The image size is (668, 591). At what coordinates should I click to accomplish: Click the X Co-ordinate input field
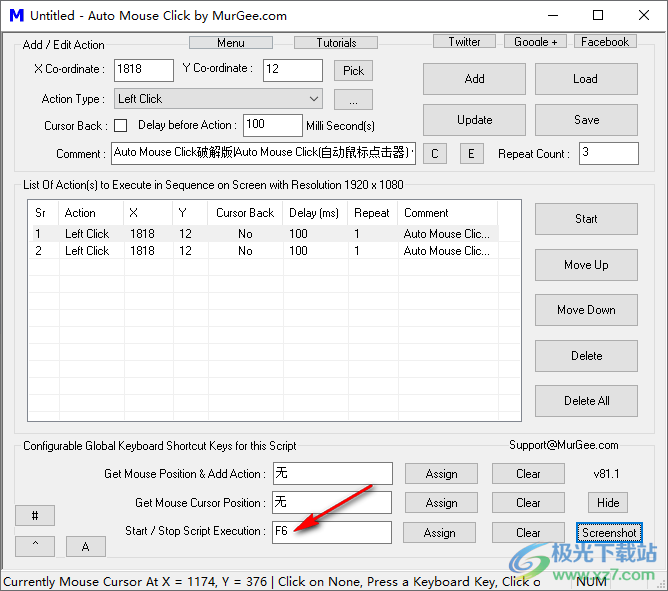click(x=144, y=70)
